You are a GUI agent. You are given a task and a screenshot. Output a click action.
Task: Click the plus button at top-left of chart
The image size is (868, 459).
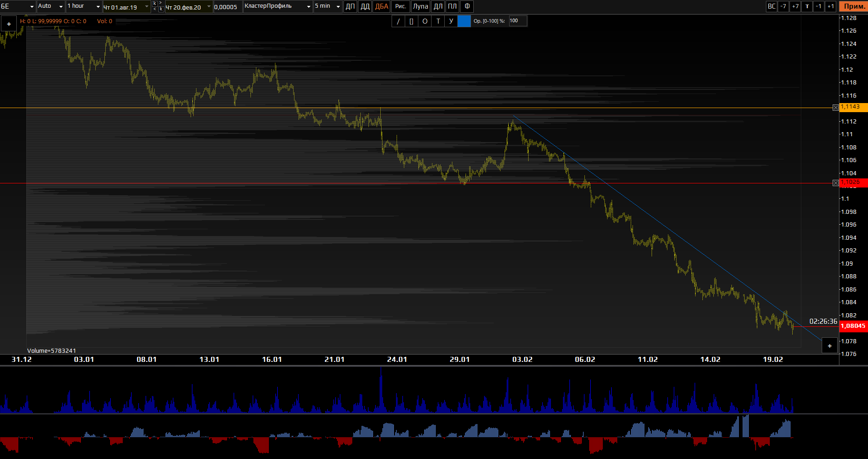(x=9, y=24)
